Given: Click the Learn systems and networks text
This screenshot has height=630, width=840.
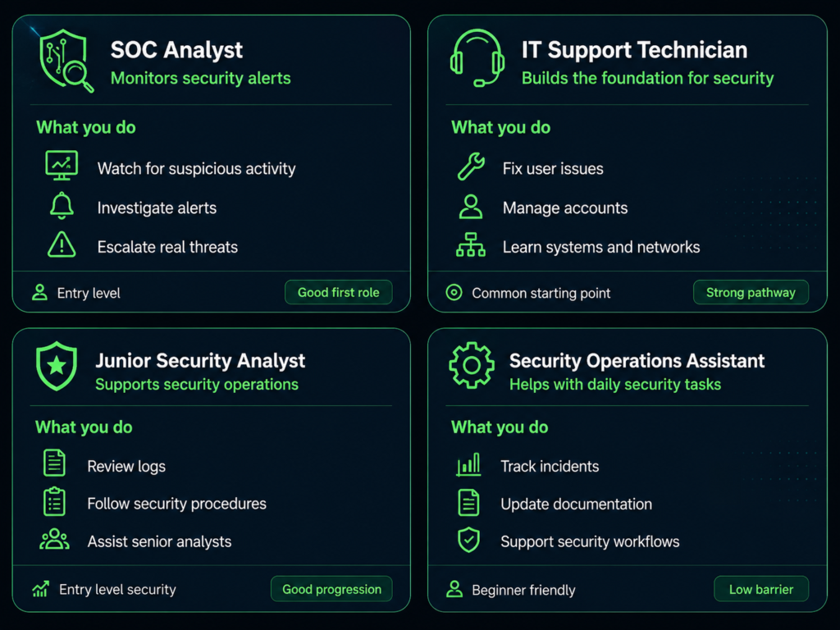Looking at the screenshot, I should coord(601,247).
